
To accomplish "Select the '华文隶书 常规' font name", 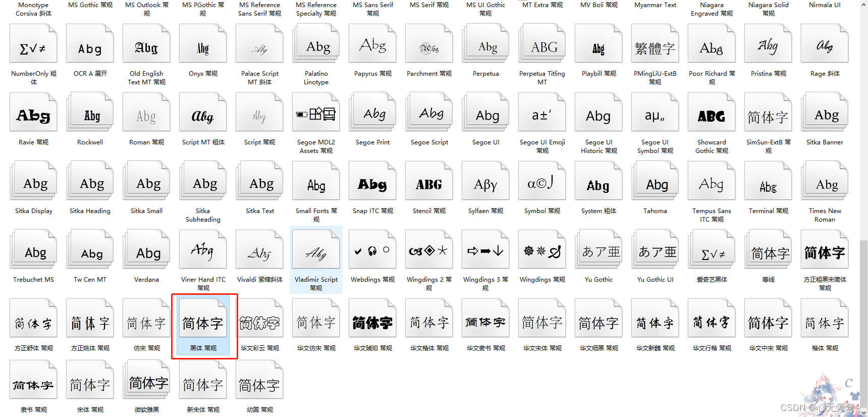I will 485,348.
